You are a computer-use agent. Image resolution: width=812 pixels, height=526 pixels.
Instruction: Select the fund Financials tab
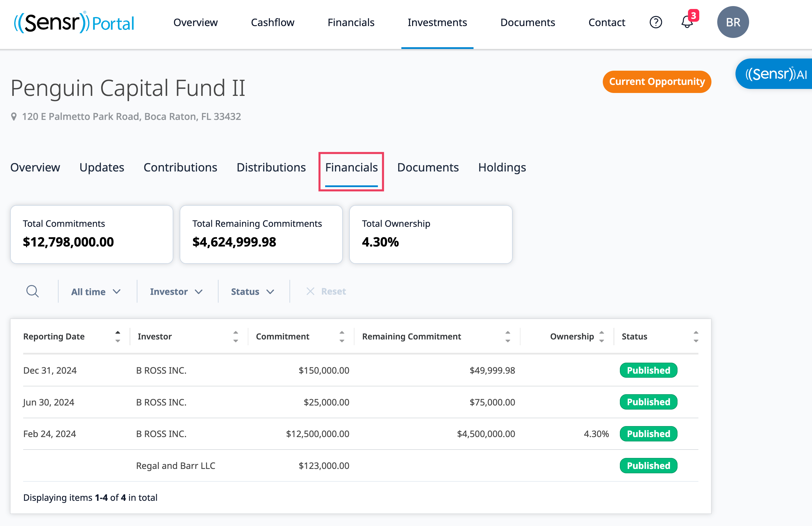pyautogui.click(x=352, y=167)
